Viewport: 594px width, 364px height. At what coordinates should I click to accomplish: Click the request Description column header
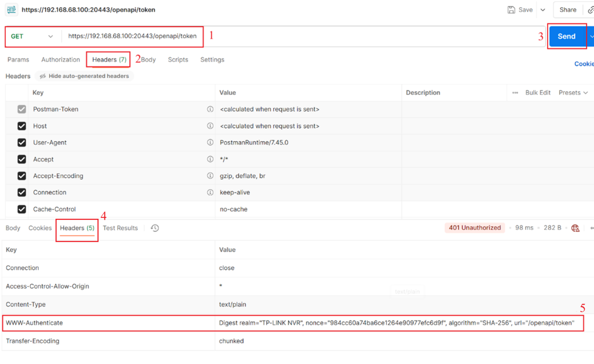423,92
